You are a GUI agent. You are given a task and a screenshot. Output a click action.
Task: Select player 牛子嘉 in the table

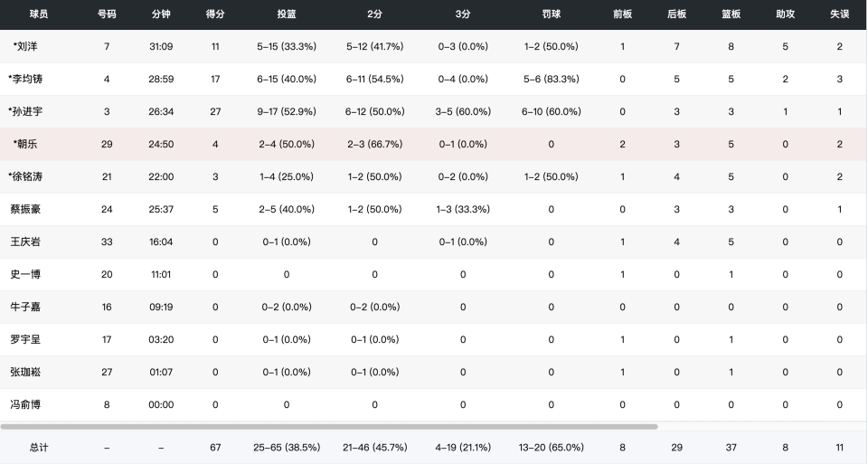[25, 307]
